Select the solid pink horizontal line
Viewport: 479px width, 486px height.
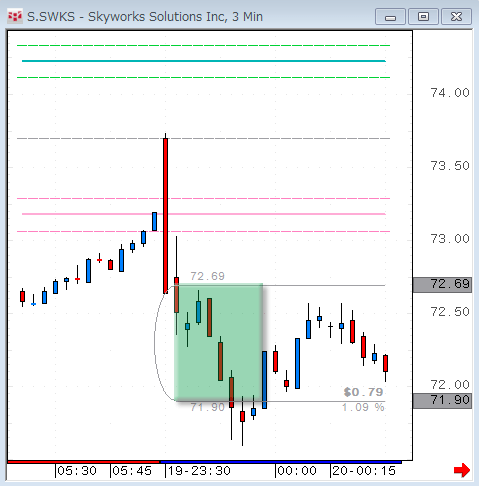pos(204,214)
